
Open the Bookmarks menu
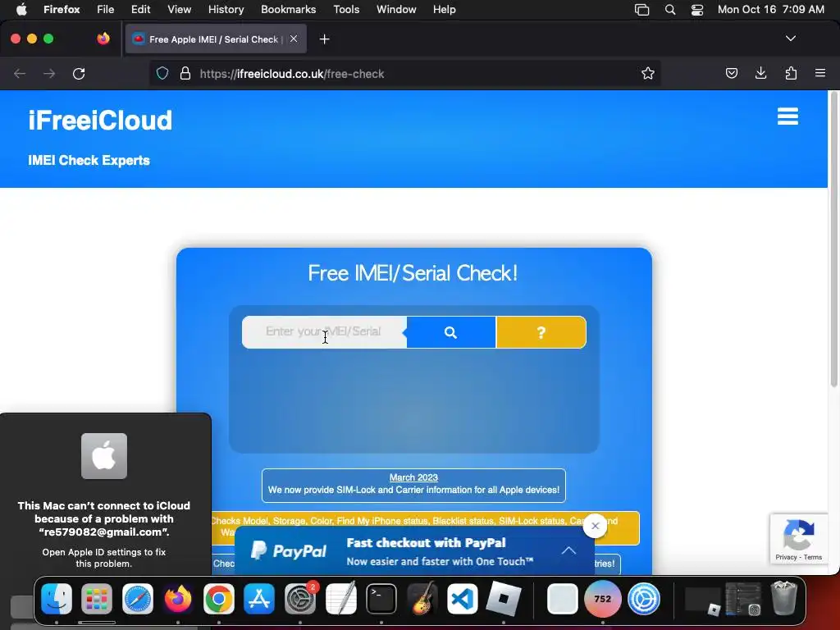[288, 10]
